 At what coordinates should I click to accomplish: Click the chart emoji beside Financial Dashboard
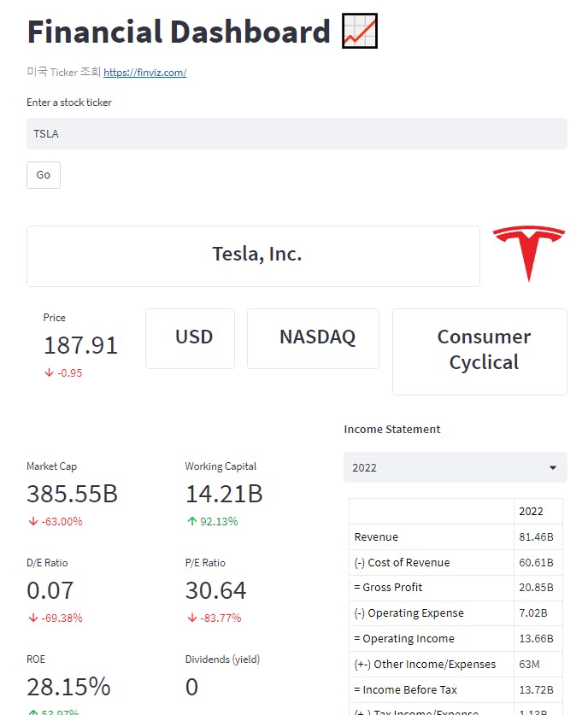pyautogui.click(x=360, y=31)
